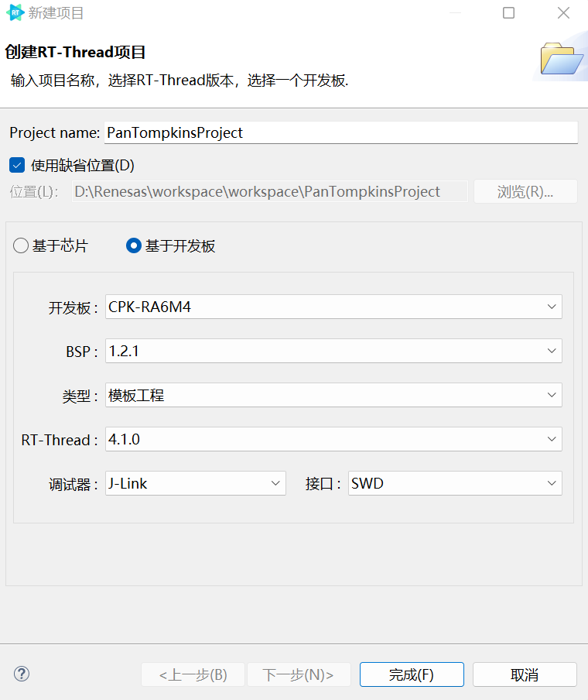Click the 开发板 field label
The image size is (588, 700).
point(73,308)
